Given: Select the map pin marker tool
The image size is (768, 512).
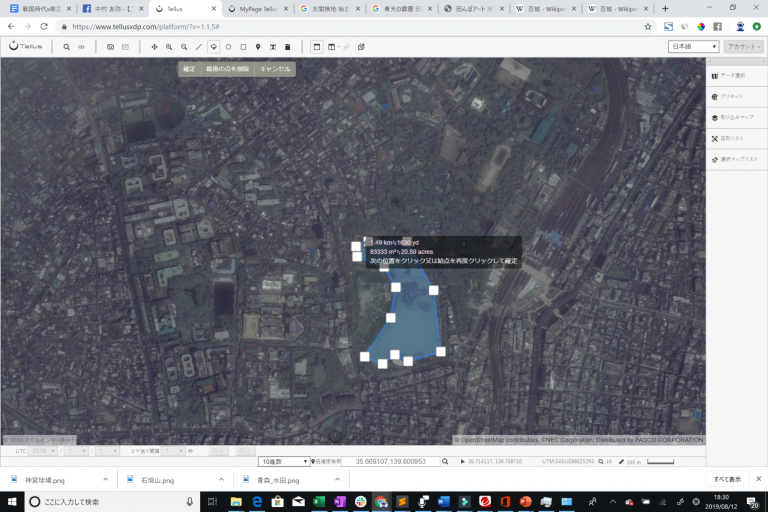Looking at the screenshot, I should (258, 47).
